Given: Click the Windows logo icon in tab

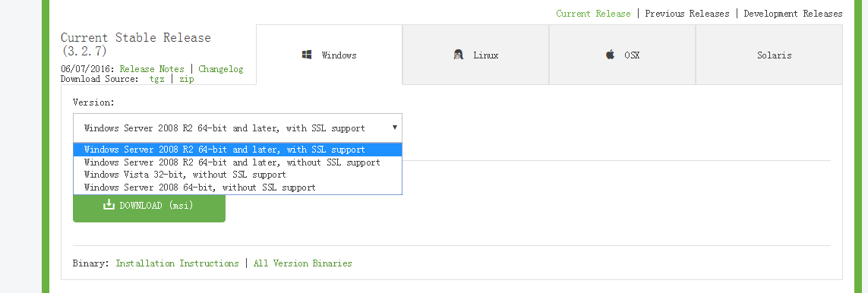Looking at the screenshot, I should tap(307, 55).
